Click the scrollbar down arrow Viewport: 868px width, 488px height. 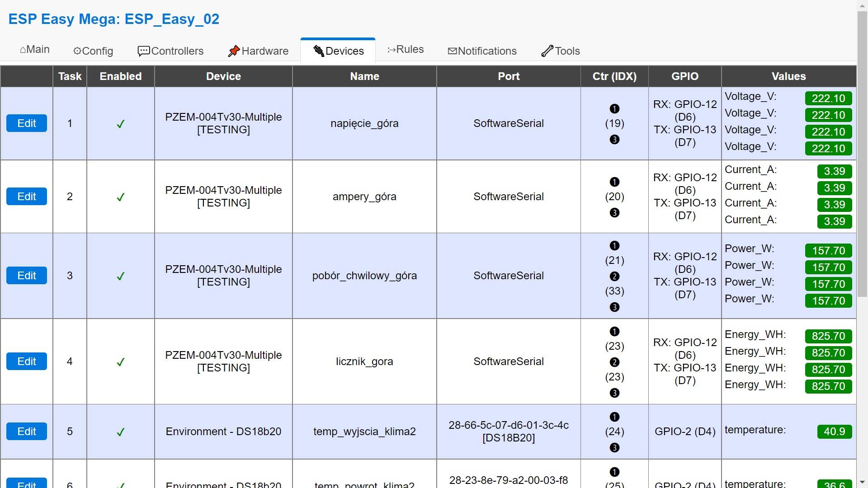coord(862,483)
